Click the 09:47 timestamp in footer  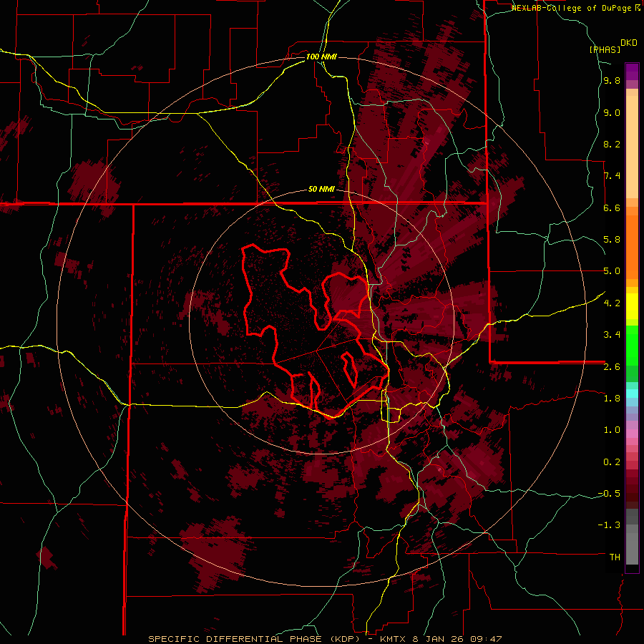click(487, 639)
